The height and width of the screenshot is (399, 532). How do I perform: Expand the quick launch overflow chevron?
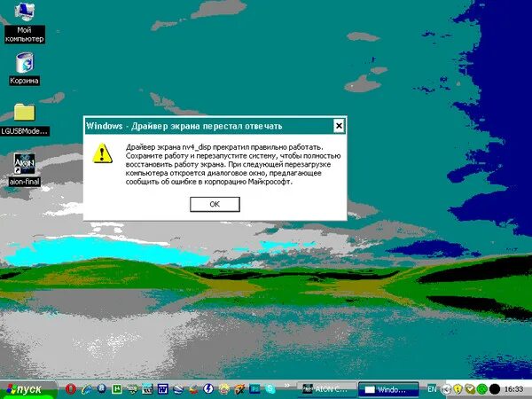click(x=287, y=385)
